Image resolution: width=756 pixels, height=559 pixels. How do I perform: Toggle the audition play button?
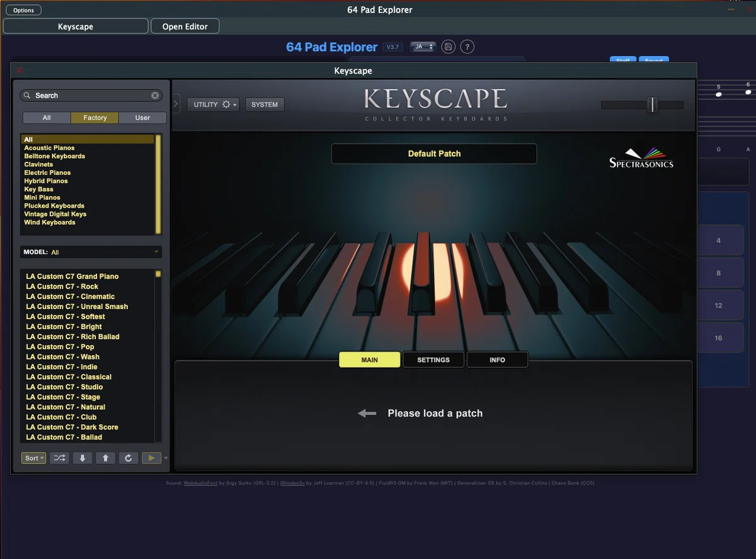click(x=151, y=458)
